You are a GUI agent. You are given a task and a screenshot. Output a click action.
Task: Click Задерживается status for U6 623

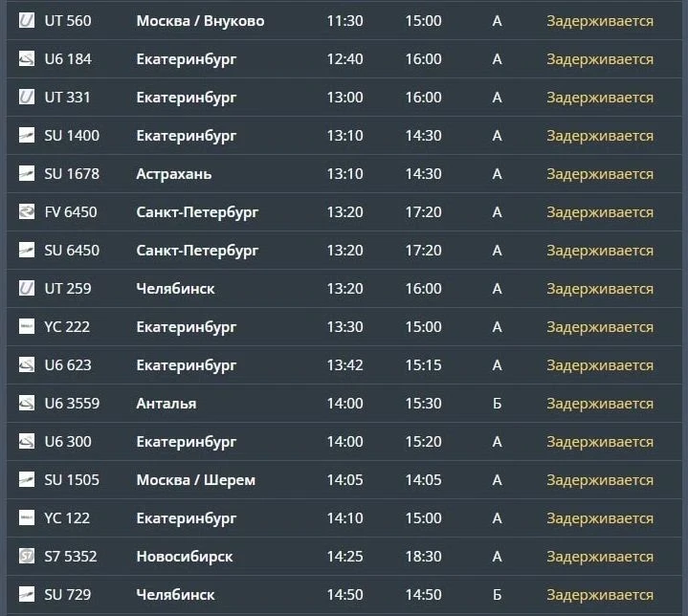[x=600, y=365]
